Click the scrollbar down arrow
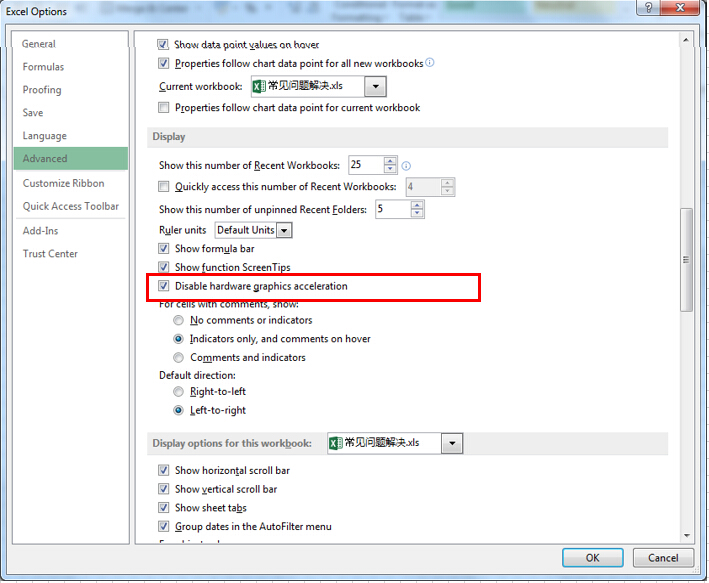Image resolution: width=709 pixels, height=583 pixels. (x=686, y=536)
